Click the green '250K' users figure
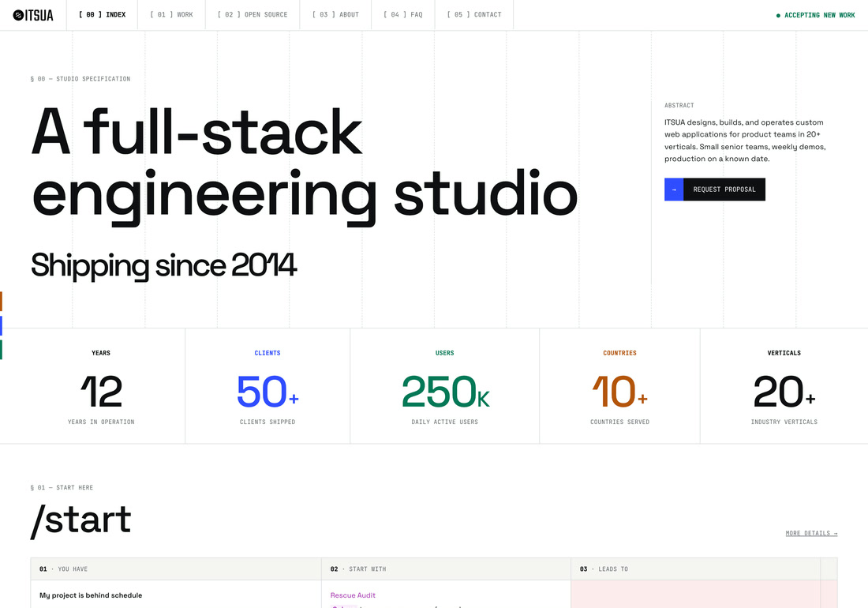Screen dimensions: 868x608 [445, 392]
